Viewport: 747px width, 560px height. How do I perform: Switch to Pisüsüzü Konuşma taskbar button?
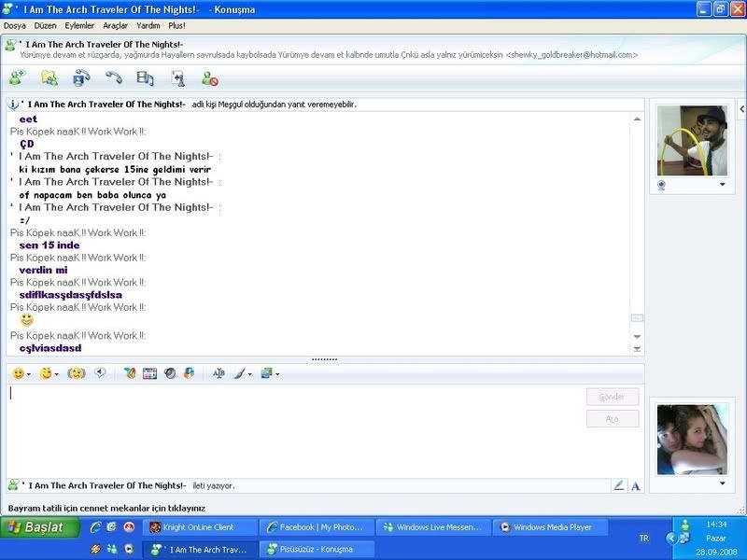click(x=317, y=549)
